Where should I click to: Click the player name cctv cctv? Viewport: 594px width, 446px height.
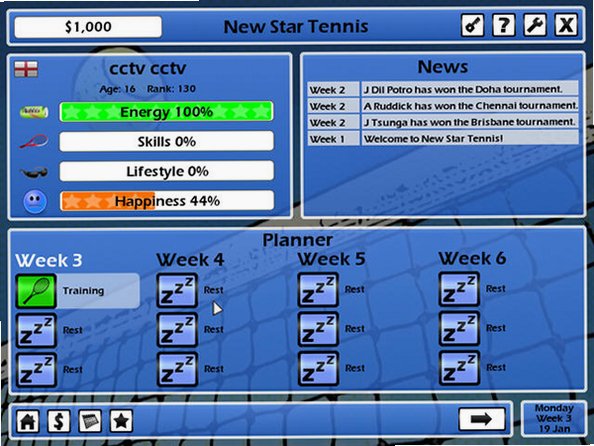pyautogui.click(x=148, y=69)
